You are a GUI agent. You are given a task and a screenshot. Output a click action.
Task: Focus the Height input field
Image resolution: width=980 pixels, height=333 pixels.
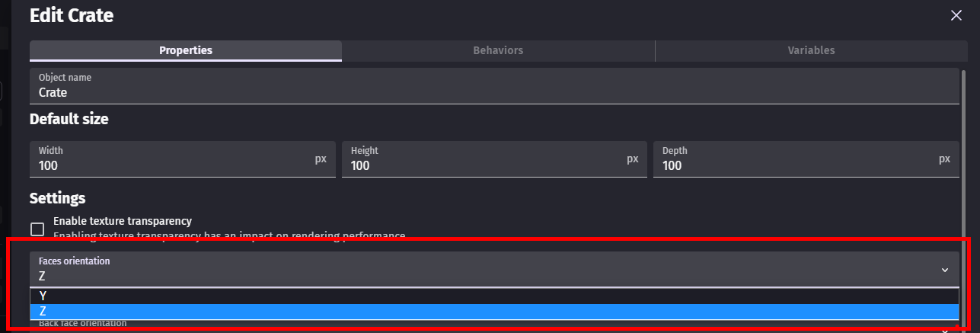pyautogui.click(x=480, y=165)
